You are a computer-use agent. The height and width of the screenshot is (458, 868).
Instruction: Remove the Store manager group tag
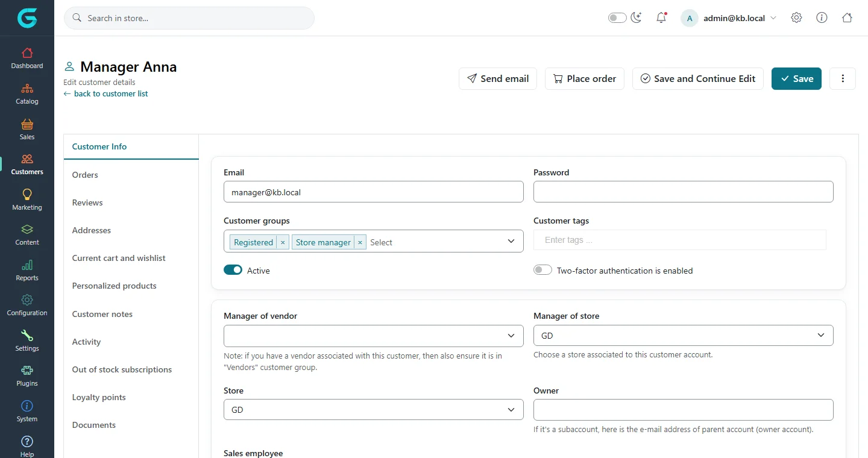(x=360, y=242)
